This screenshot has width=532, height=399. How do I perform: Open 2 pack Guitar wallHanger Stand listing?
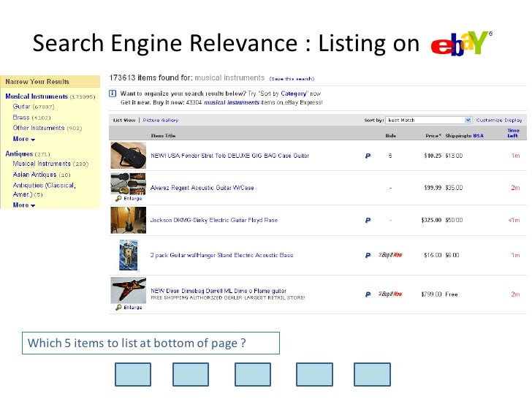click(x=221, y=255)
